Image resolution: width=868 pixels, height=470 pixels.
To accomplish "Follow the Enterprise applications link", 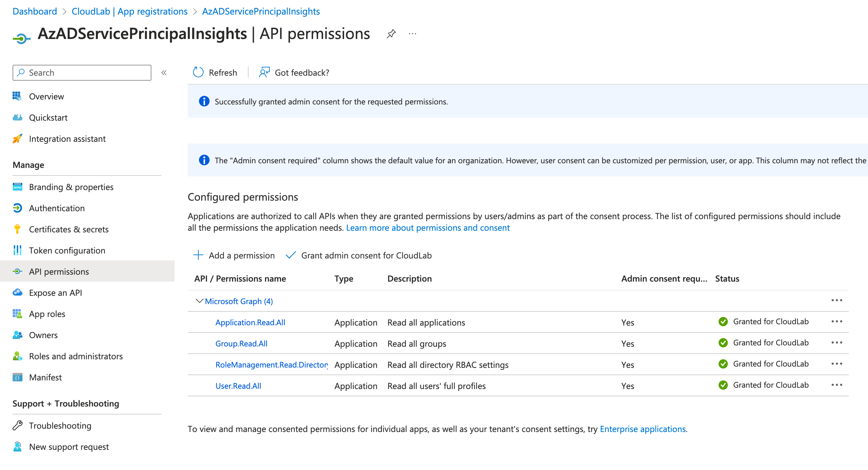I will coord(643,429).
